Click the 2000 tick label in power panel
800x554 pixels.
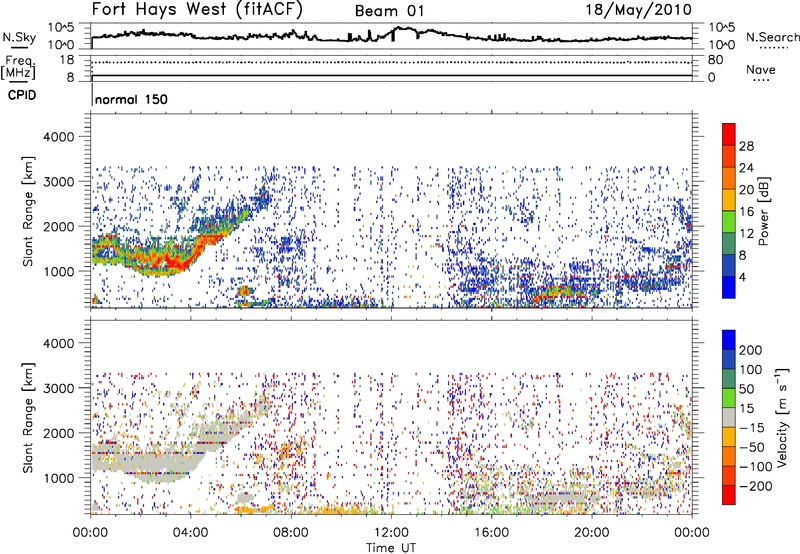(x=58, y=226)
